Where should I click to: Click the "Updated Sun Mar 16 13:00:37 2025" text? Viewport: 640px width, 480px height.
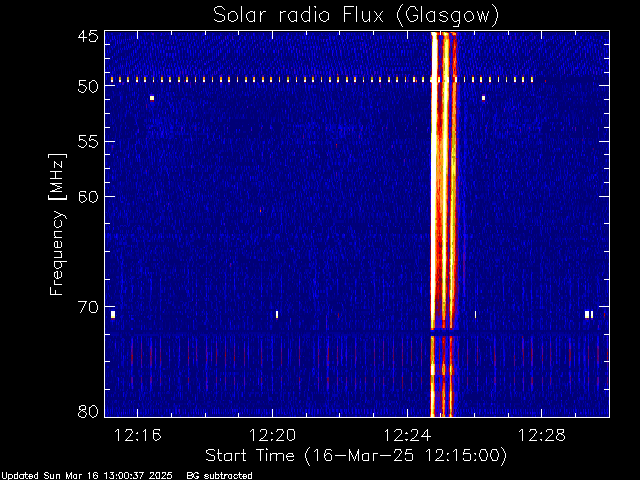click(87, 476)
